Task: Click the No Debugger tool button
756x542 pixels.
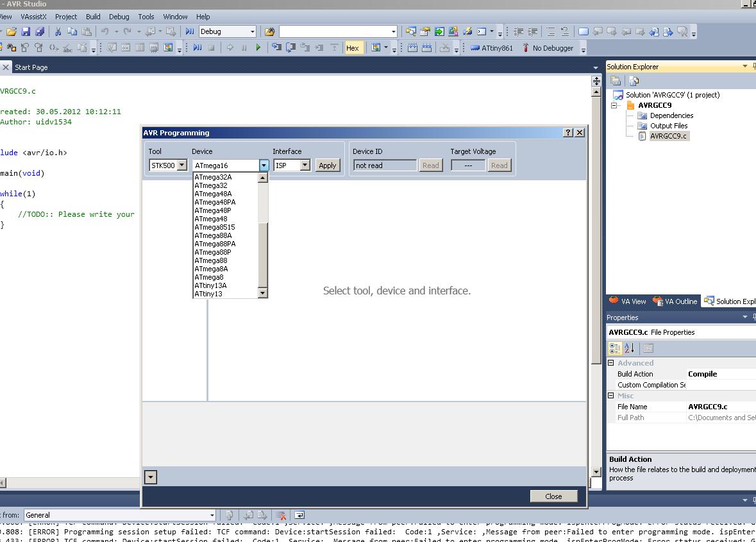Action: pyautogui.click(x=548, y=47)
